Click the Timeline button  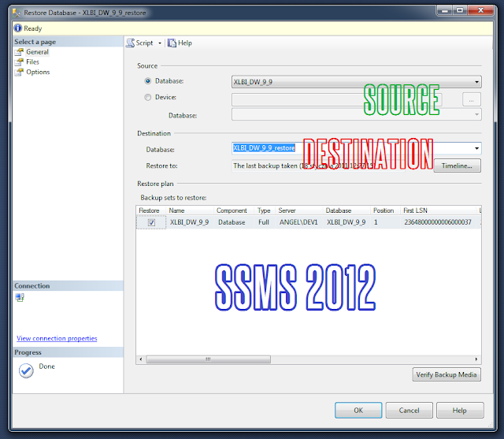pyautogui.click(x=457, y=166)
